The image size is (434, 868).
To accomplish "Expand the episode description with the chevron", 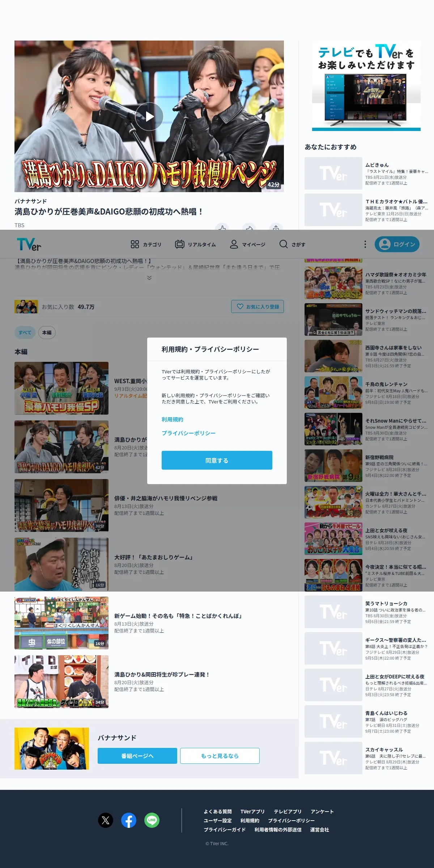I will tap(149, 278).
